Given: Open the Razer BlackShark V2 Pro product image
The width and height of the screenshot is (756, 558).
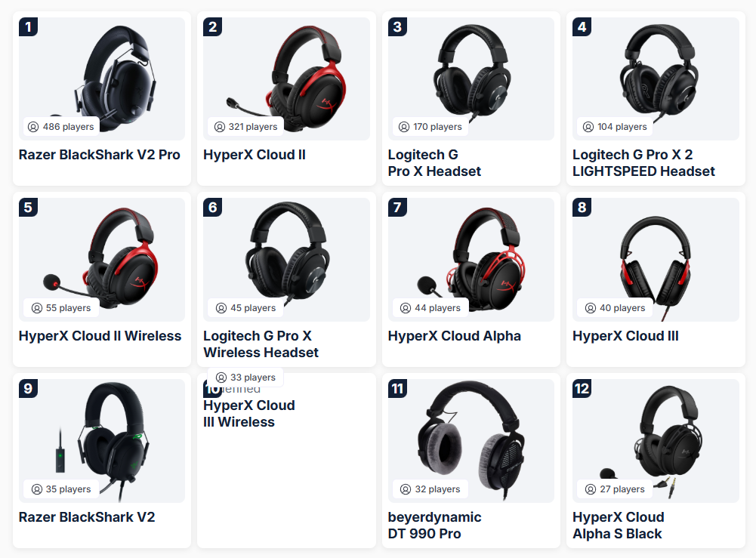Looking at the screenshot, I should coord(102,79).
